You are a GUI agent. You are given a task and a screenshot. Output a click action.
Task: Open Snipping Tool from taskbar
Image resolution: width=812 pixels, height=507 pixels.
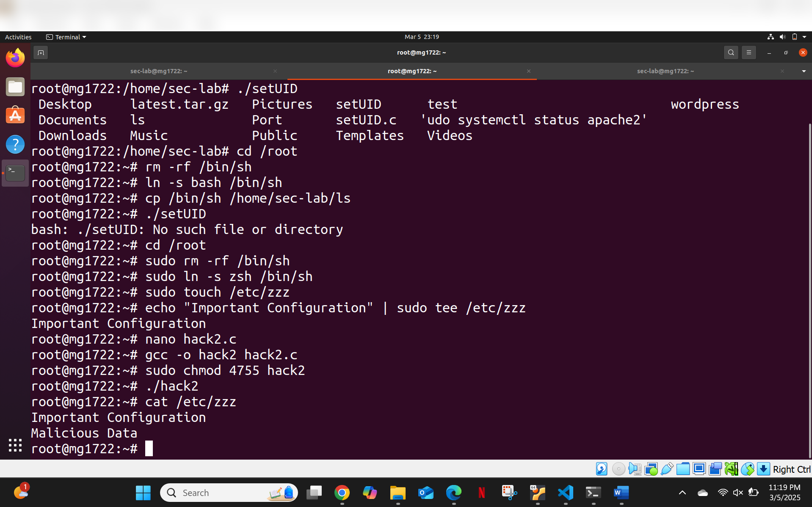pos(510,493)
